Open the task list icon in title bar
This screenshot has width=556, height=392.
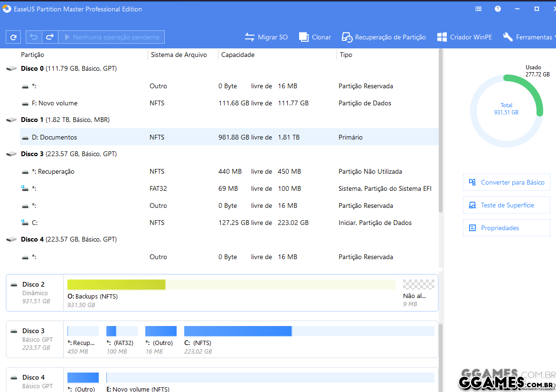pyautogui.click(x=478, y=9)
